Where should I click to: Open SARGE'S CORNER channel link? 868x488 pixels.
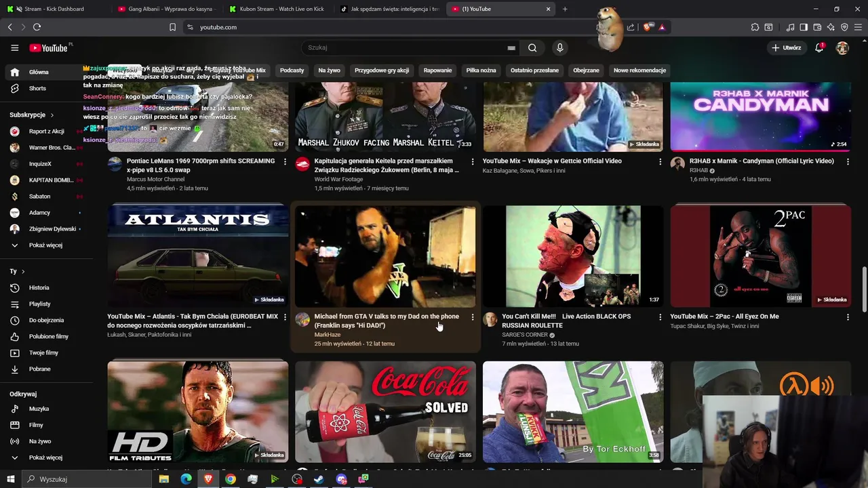525,335
